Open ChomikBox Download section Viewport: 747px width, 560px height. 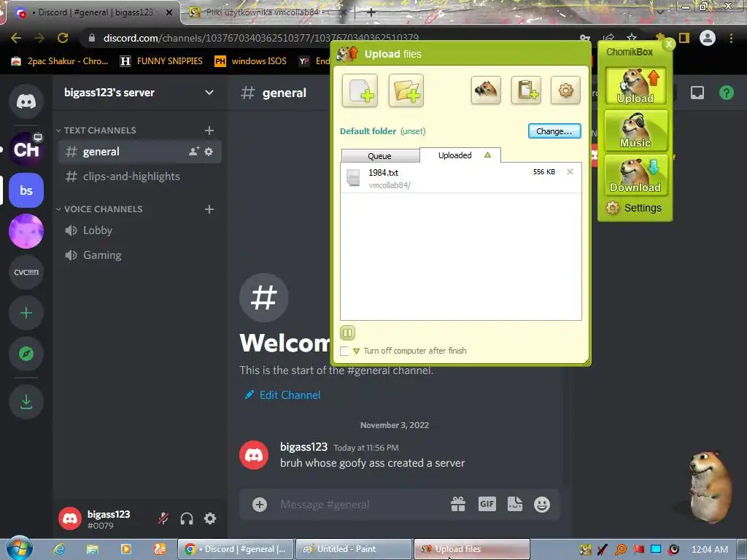(x=635, y=175)
